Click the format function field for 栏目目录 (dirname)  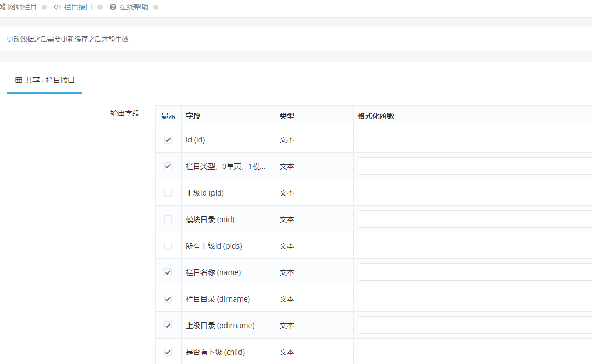pyautogui.click(x=475, y=298)
